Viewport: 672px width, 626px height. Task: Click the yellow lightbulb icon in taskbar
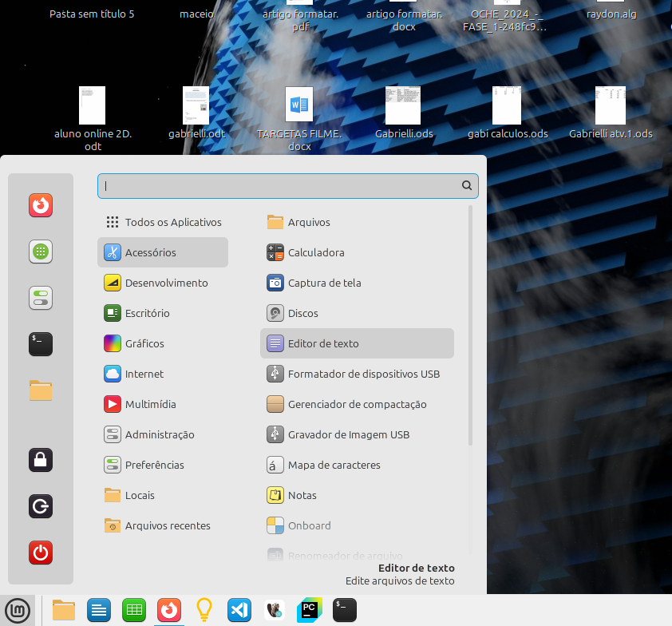pos(204,611)
